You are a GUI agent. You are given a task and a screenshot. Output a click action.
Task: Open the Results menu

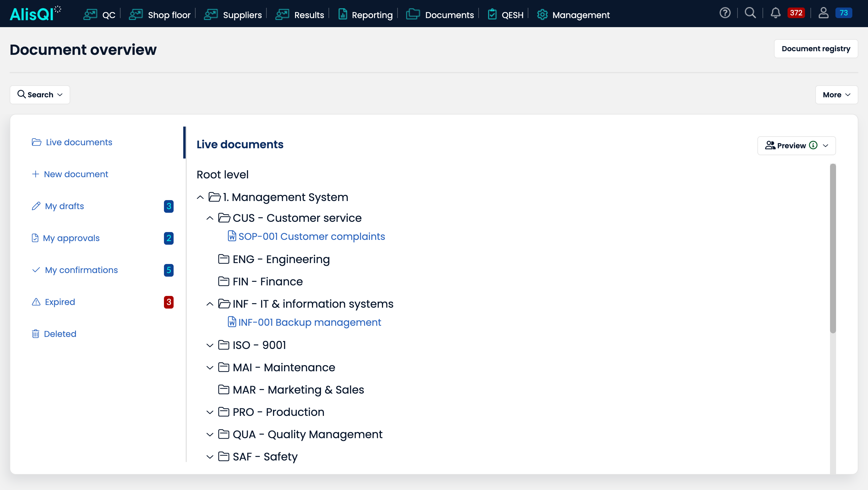[300, 14]
